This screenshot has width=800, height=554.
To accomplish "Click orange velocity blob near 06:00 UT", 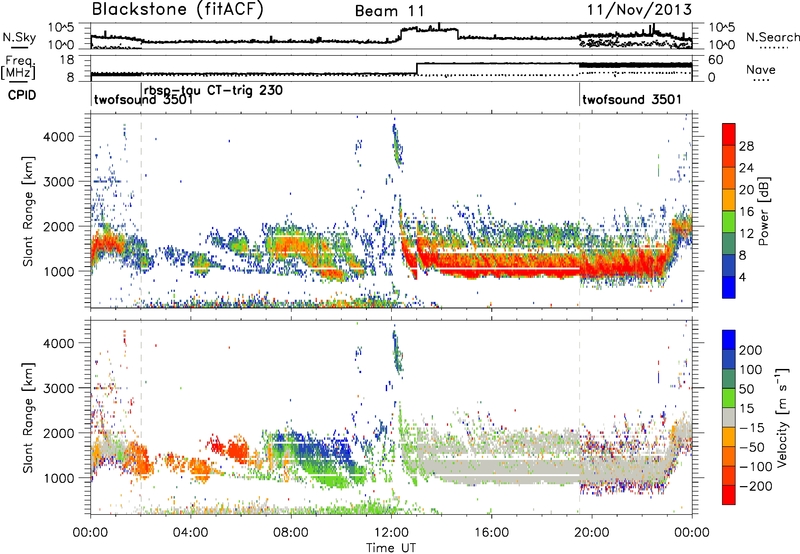I will [x=236, y=450].
